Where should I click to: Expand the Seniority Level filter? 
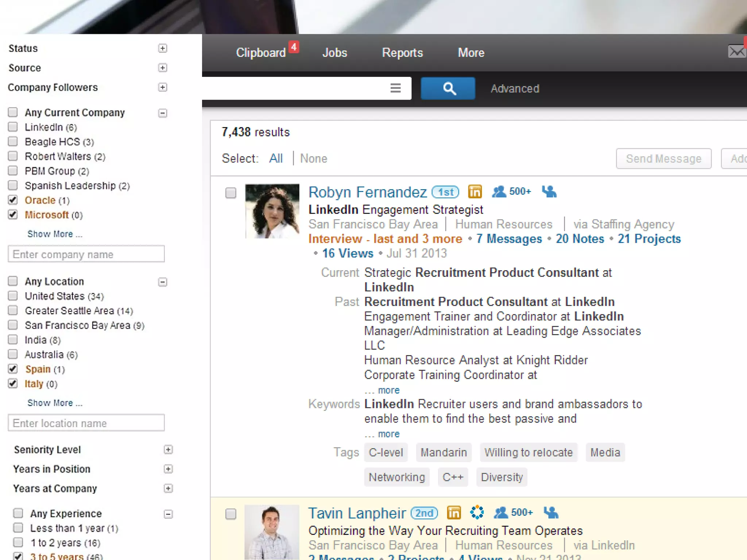click(x=168, y=449)
